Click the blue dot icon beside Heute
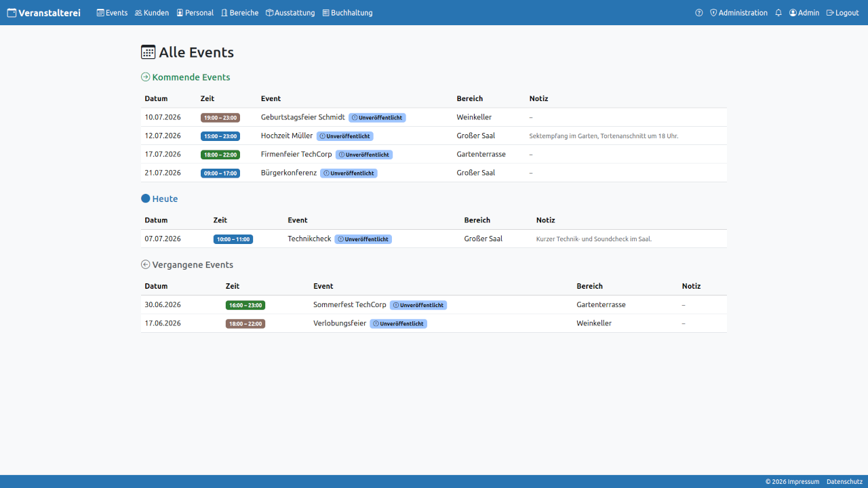 (x=145, y=199)
